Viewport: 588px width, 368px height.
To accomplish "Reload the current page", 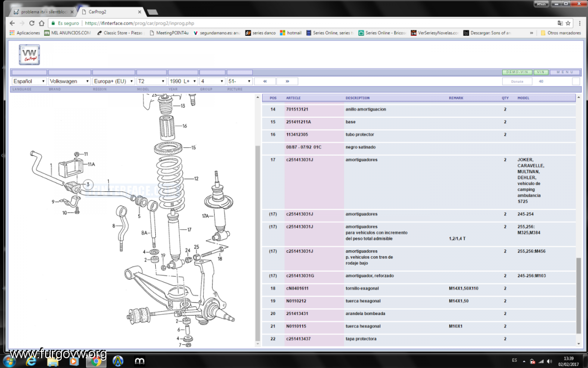I will pyautogui.click(x=32, y=23).
